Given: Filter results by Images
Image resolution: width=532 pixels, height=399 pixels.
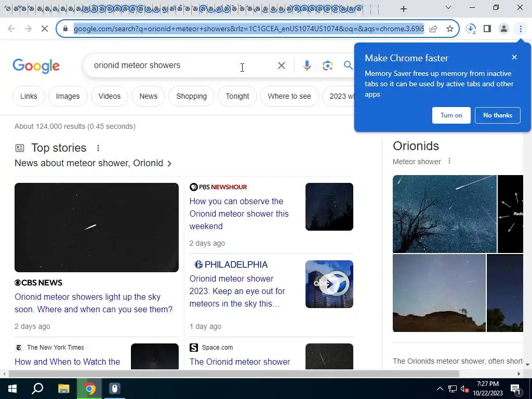Looking at the screenshot, I should 68,96.
